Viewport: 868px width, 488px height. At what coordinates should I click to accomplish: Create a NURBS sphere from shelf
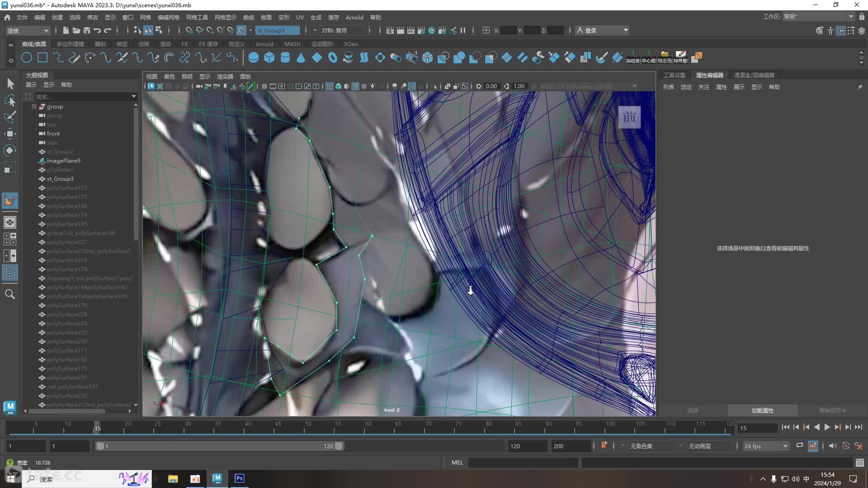pyautogui.click(x=254, y=57)
